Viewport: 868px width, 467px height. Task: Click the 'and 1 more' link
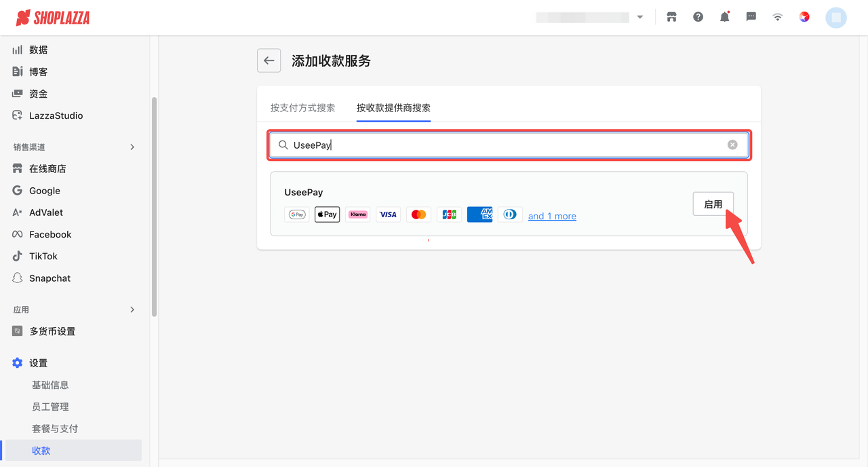coord(552,216)
